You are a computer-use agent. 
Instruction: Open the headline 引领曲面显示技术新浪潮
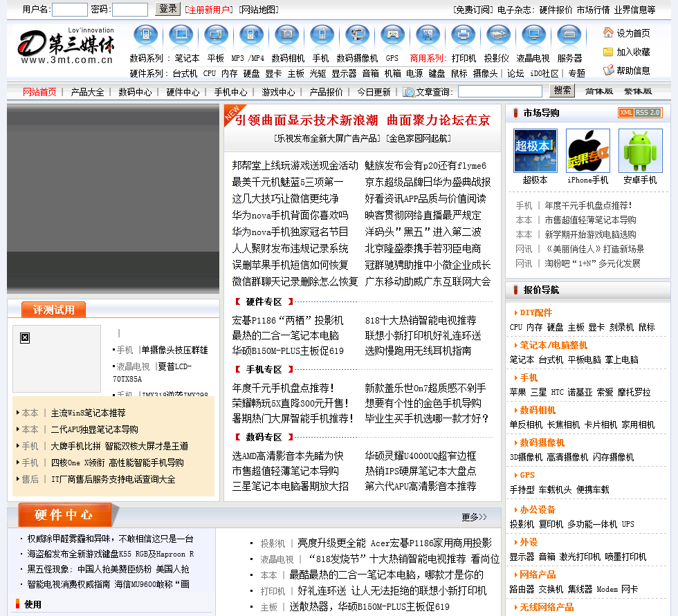tap(306, 120)
